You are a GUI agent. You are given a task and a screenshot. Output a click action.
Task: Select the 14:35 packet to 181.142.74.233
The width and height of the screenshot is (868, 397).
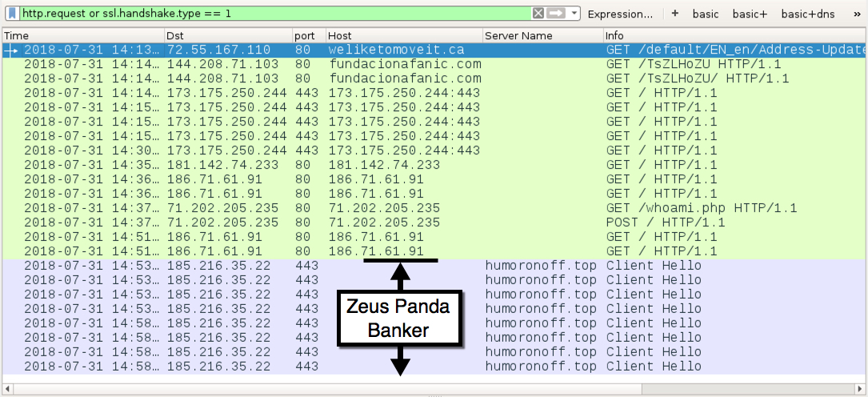434,165
